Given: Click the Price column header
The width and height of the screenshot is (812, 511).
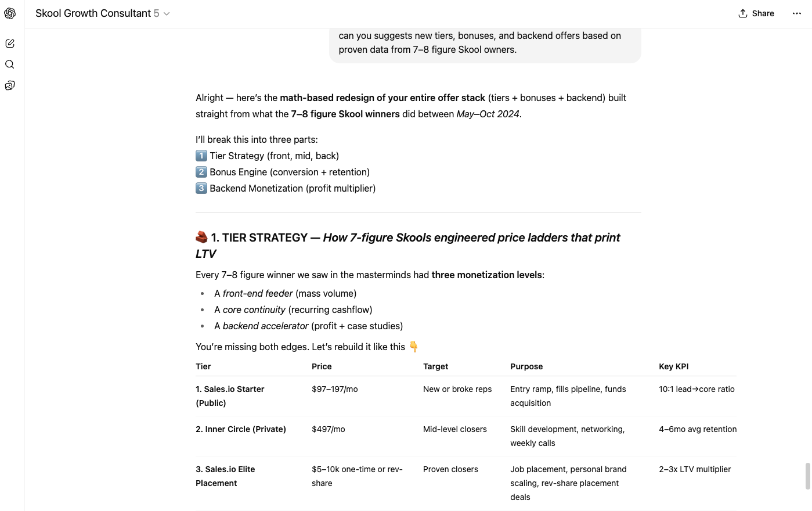Looking at the screenshot, I should tap(322, 366).
